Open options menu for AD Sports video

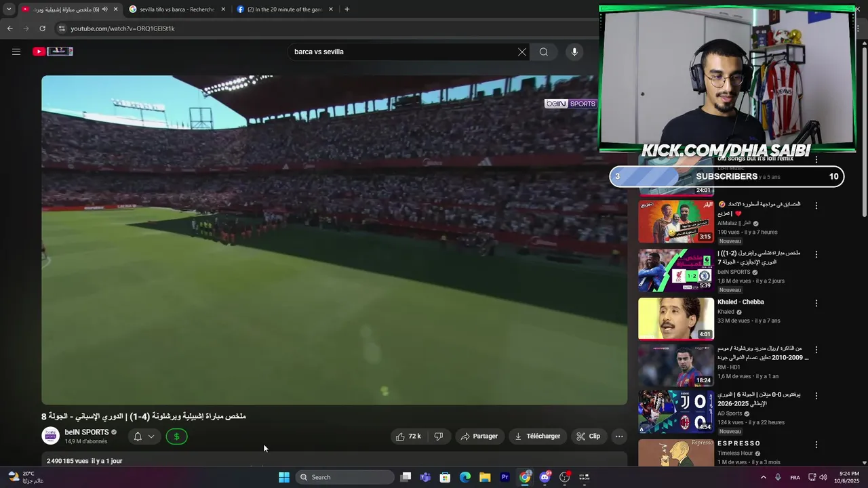(816, 396)
